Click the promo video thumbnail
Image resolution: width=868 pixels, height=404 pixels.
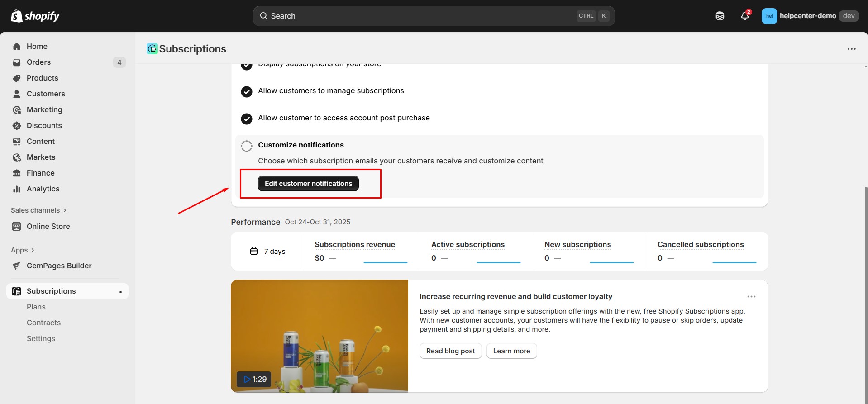[320, 336]
